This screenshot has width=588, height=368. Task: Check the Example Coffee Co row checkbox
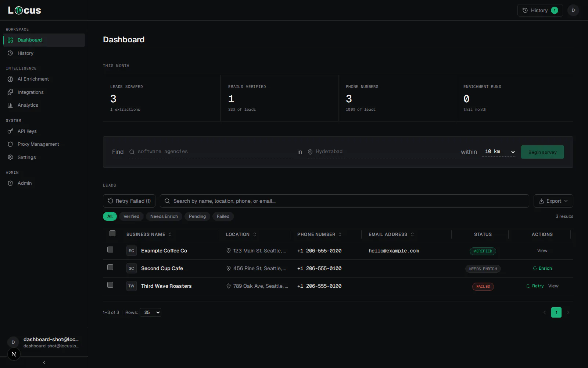110,250
